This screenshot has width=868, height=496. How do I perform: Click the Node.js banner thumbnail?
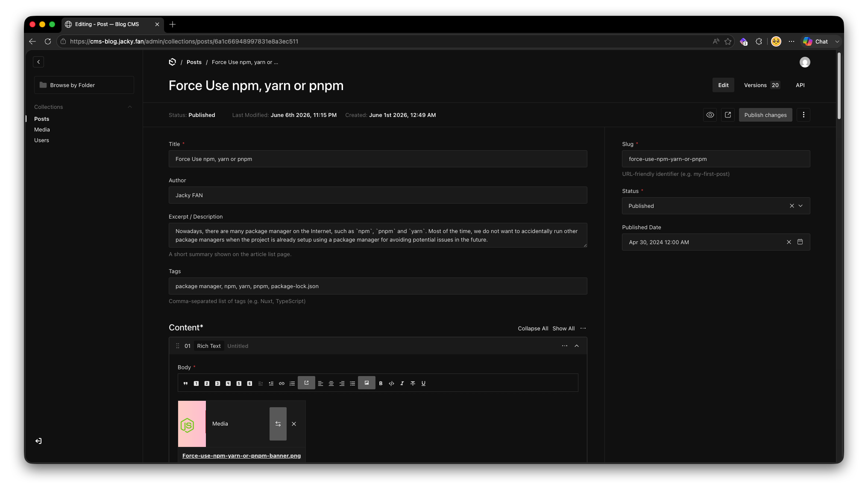pyautogui.click(x=192, y=424)
